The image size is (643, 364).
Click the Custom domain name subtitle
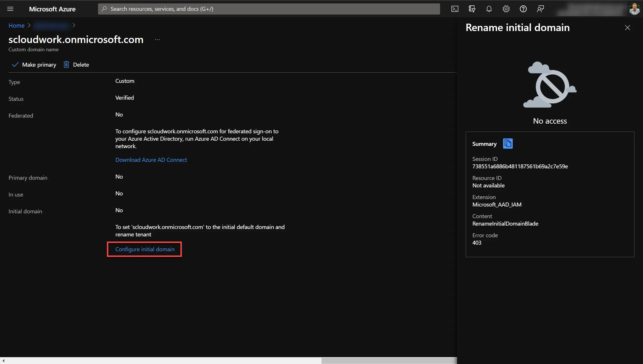pyautogui.click(x=34, y=49)
